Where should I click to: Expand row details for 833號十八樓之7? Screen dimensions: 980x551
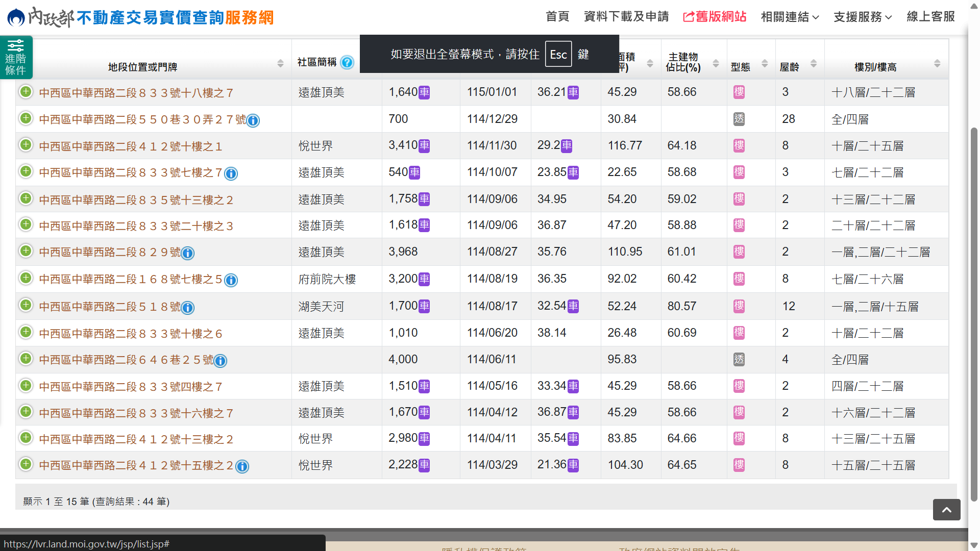[x=26, y=92]
